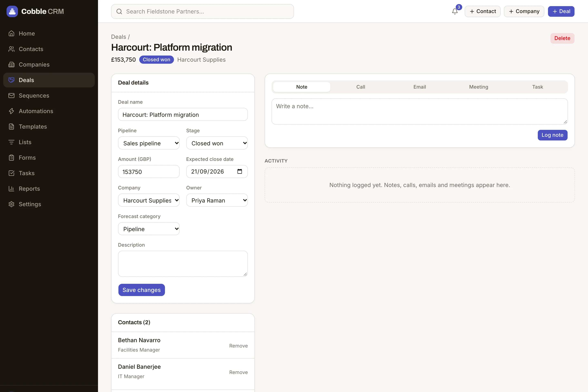Screen dimensions: 588x392
Task: Click the Automations lightning icon
Action: [x=11, y=111]
